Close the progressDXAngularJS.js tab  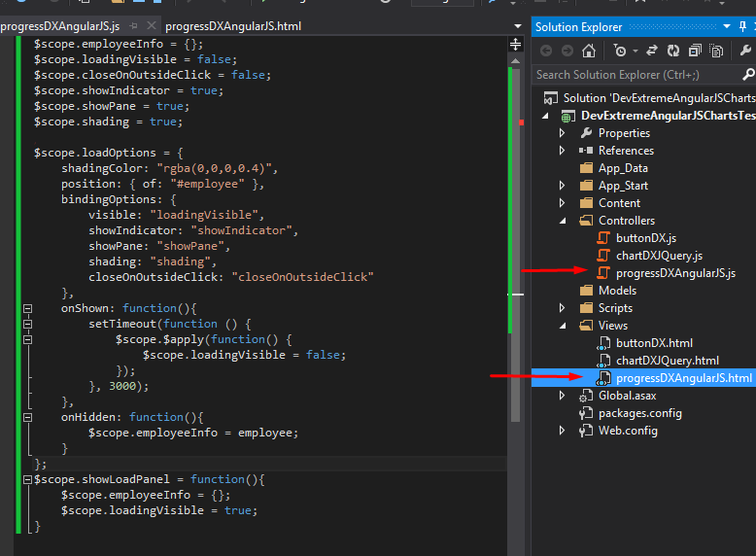(x=152, y=25)
